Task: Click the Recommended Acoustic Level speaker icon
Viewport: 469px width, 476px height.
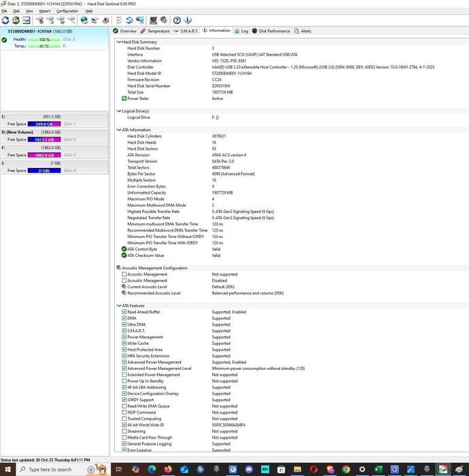Action: click(x=124, y=293)
